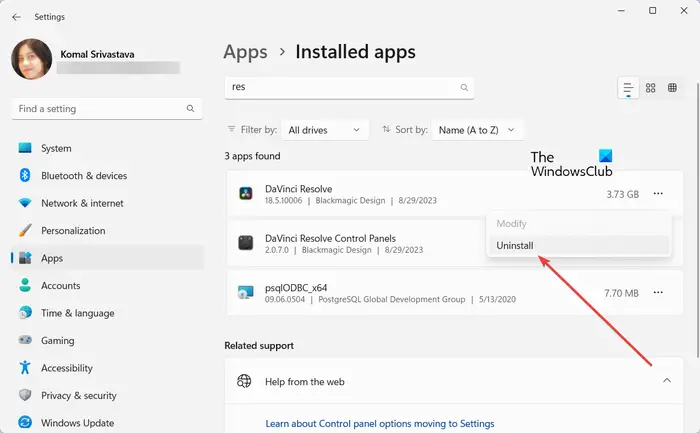Click the Bluetooth icon in sidebar
The image size is (700, 433).
25,175
